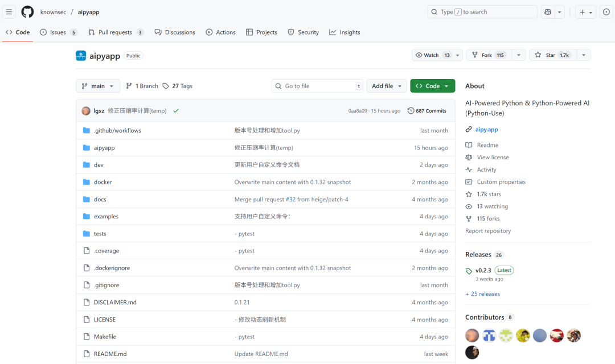
Task: Open the 'Update README.md' commit message
Action: [x=261, y=354]
